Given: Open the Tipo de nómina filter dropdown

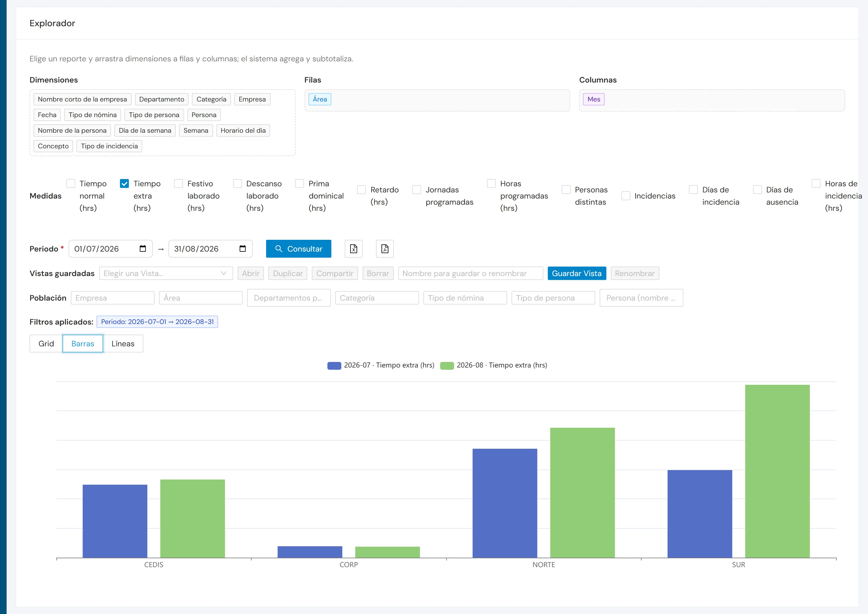Looking at the screenshot, I should tap(465, 298).
